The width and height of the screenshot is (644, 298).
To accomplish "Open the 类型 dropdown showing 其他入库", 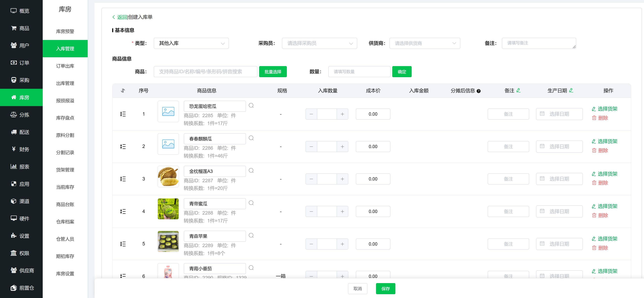I will 191,43.
